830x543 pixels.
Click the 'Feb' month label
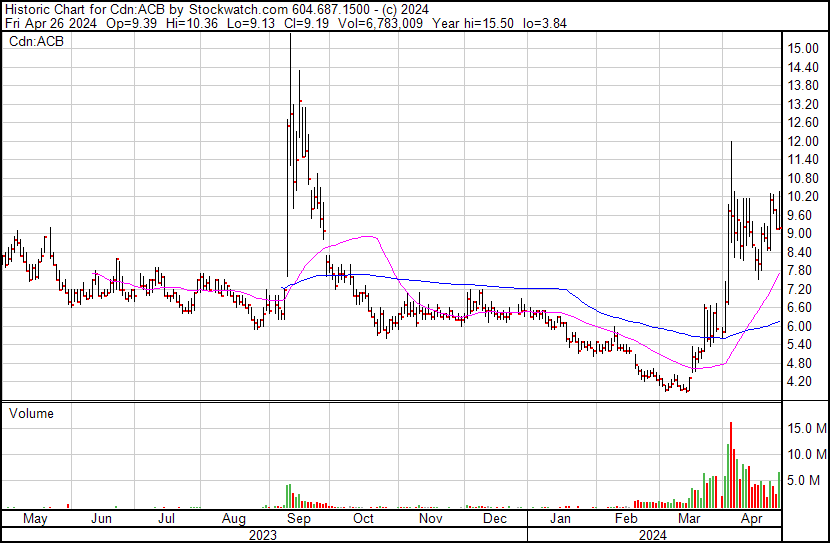pyautogui.click(x=626, y=519)
